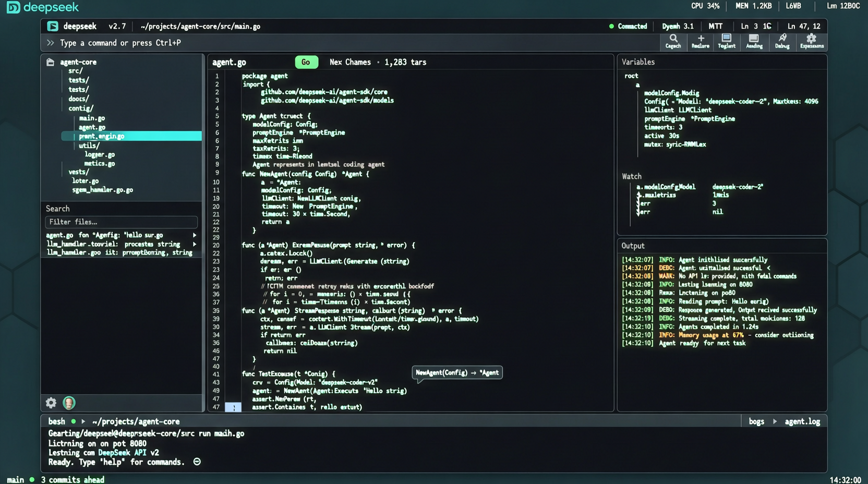Expand the llm_handler processes string result arrow
The image size is (868, 484).
195,244
